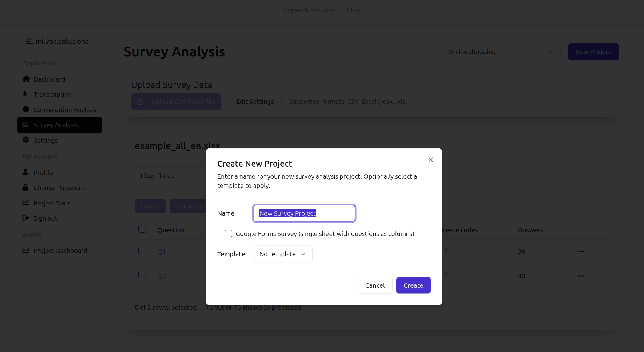
Task: Select the Q1 row checkbox
Action: (x=142, y=251)
